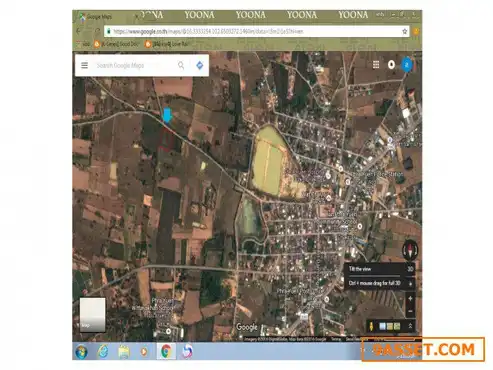Open the Windows Start orb
Image resolution: width=493 pixels, height=370 pixels.
[82, 351]
